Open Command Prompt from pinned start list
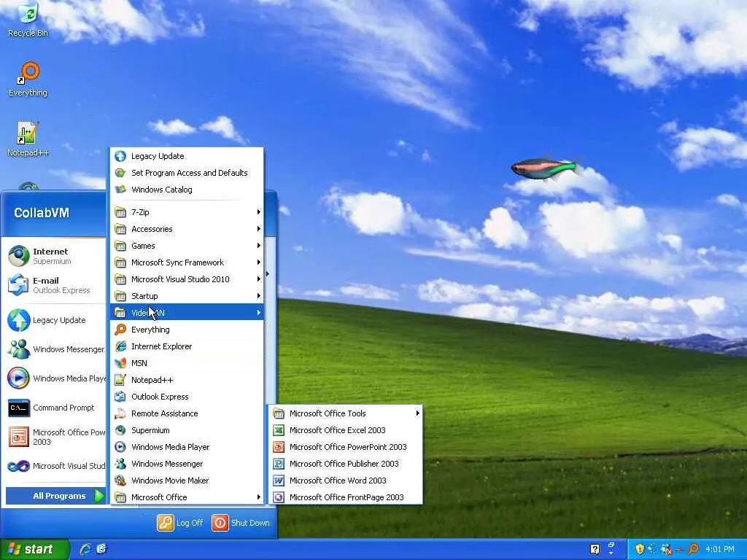 point(55,408)
